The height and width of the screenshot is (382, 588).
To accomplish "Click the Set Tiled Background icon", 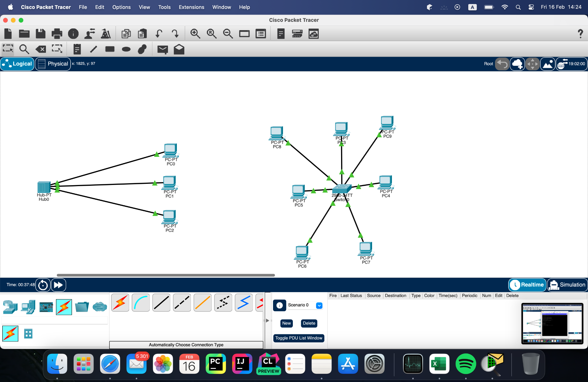I will tap(548, 64).
